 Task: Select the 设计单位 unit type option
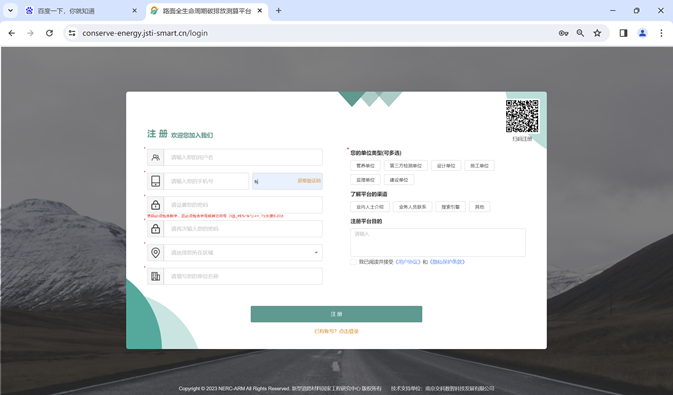coord(446,166)
